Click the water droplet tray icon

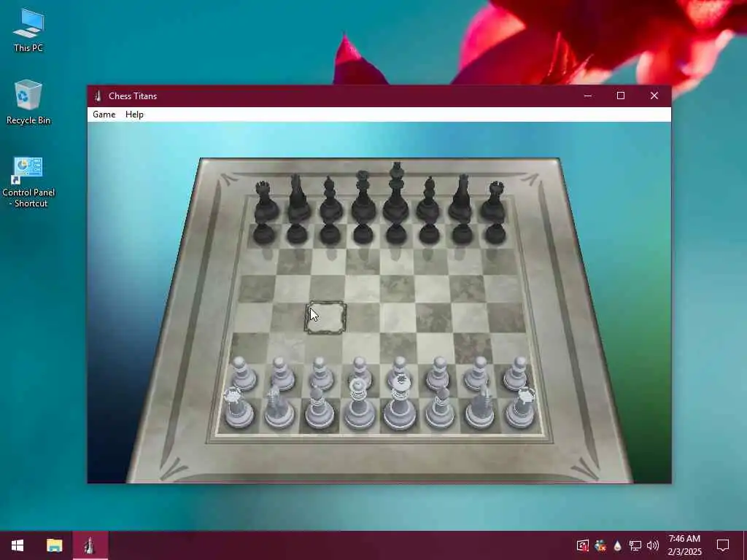[617, 545]
